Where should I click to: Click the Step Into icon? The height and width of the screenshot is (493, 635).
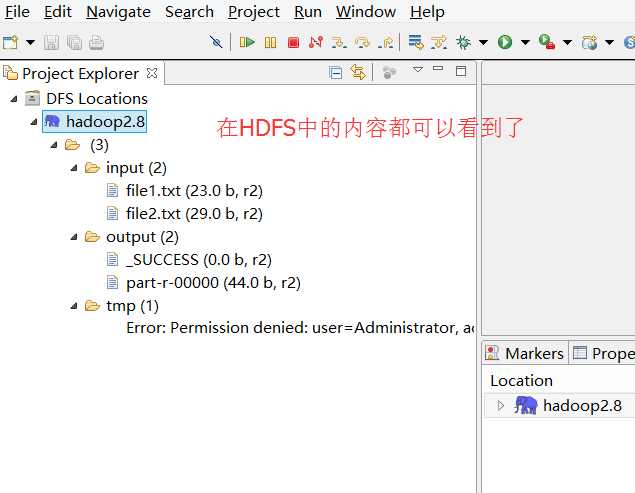(339, 42)
